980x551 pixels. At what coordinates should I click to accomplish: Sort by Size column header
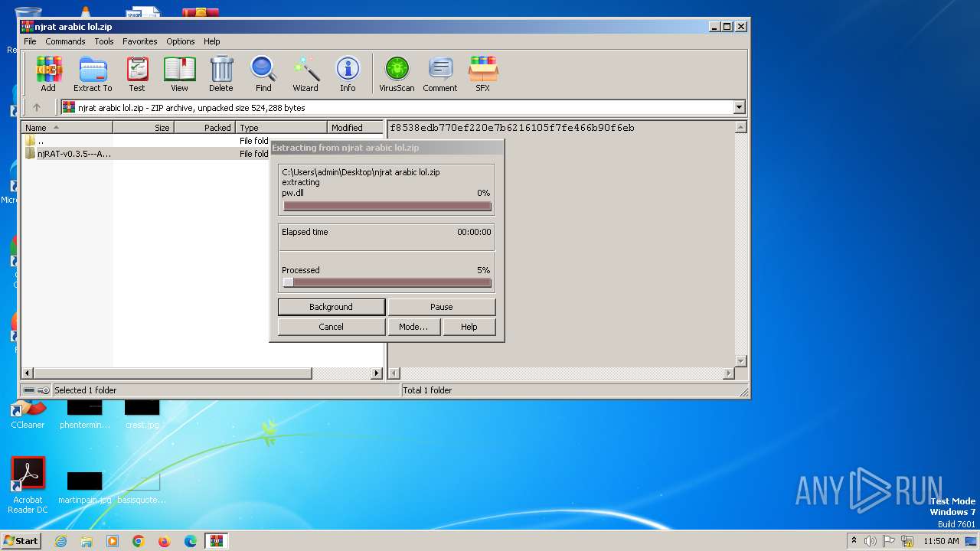(144, 128)
